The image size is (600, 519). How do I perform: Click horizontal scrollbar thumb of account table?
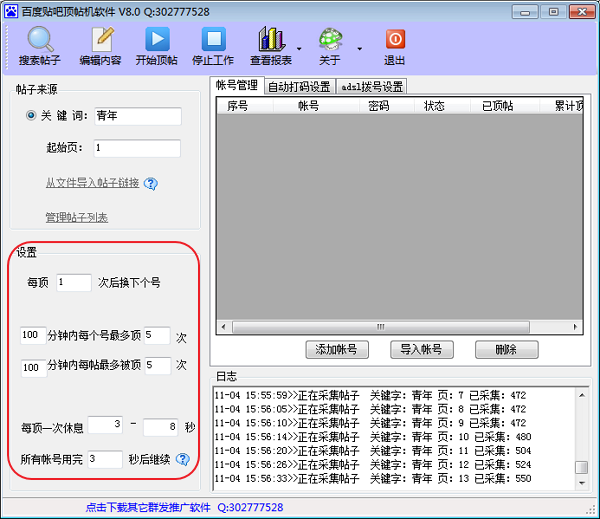pos(381,327)
